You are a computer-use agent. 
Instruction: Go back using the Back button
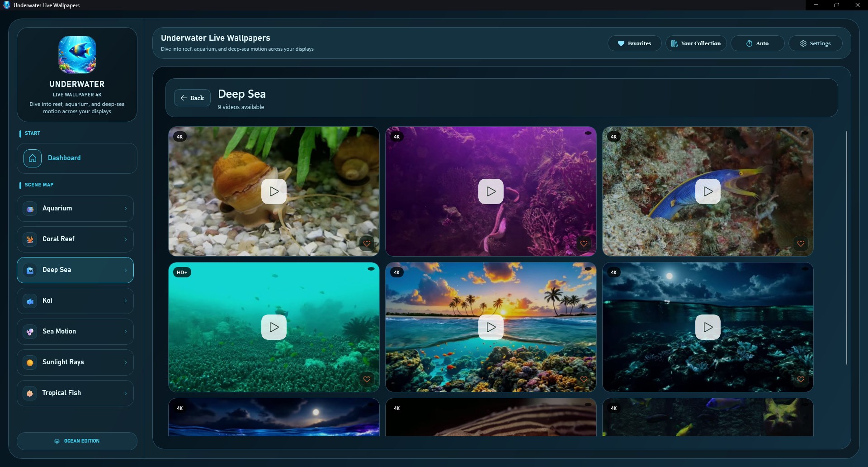tap(192, 98)
